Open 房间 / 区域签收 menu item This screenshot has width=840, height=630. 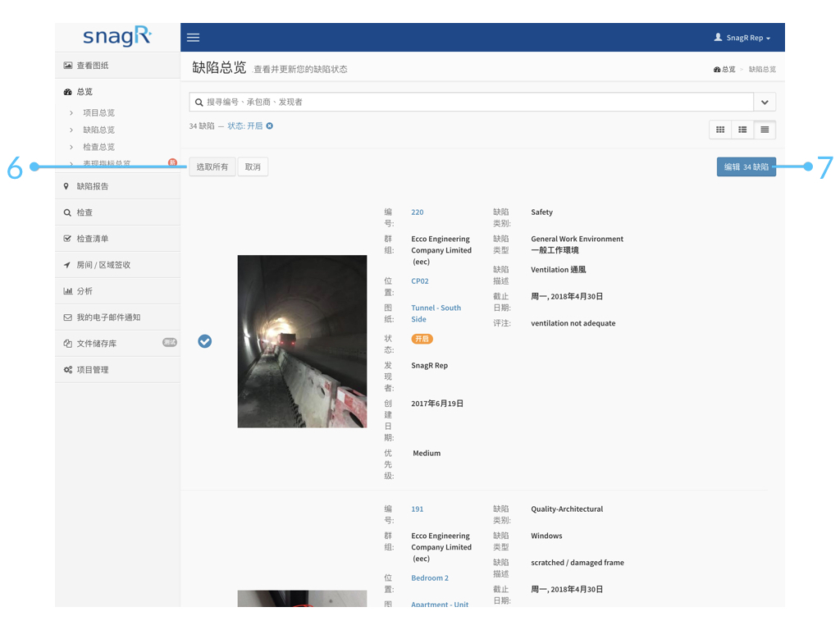pyautogui.click(x=117, y=265)
